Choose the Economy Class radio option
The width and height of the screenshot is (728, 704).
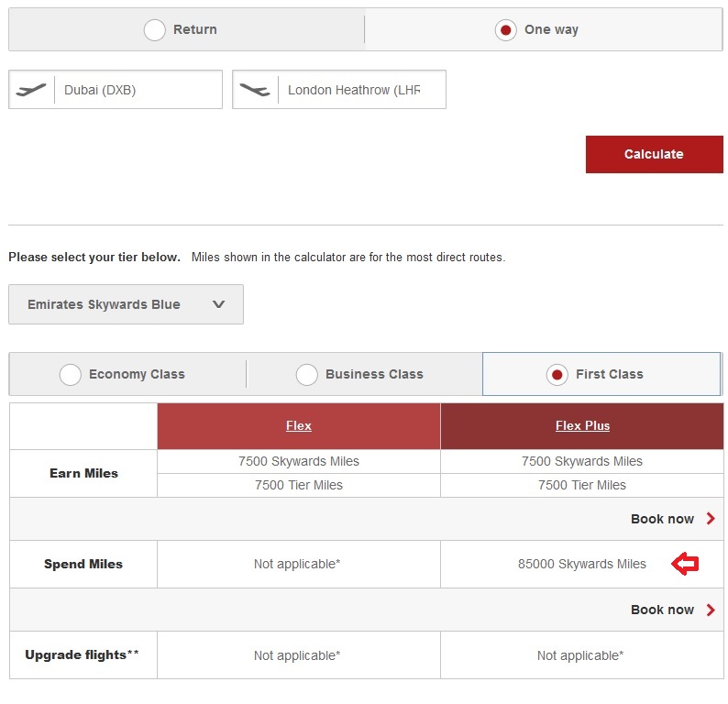tap(71, 375)
